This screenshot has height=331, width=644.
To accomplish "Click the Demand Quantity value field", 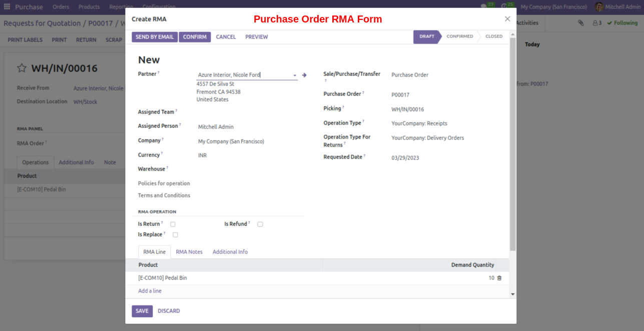I will 491,277.
